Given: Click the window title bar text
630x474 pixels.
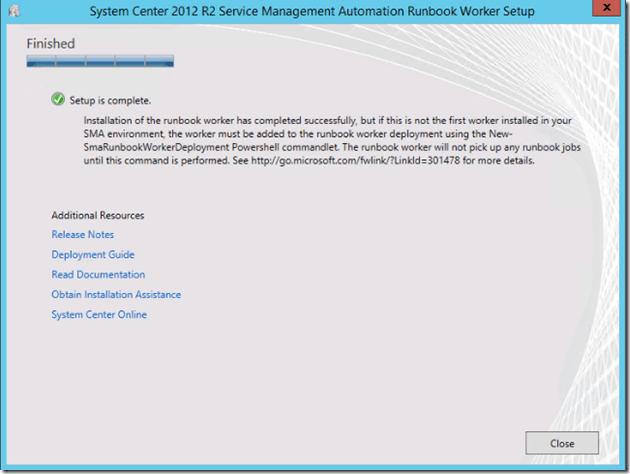Looking at the screenshot, I should click(312, 11).
